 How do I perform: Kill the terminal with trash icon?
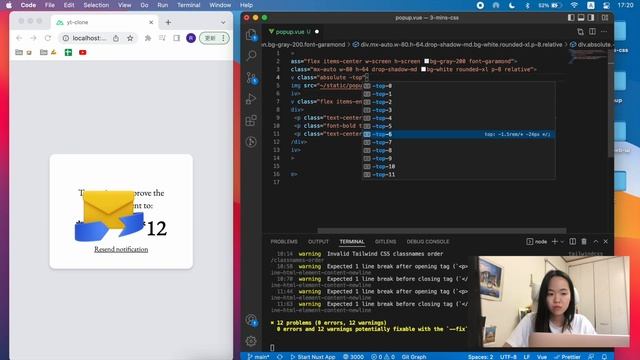click(x=584, y=242)
